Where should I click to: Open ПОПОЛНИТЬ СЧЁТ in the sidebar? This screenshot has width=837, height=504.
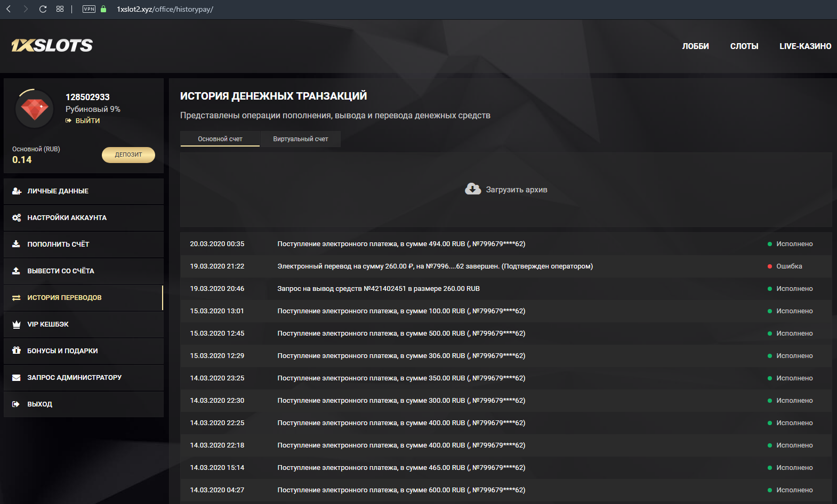(x=83, y=245)
